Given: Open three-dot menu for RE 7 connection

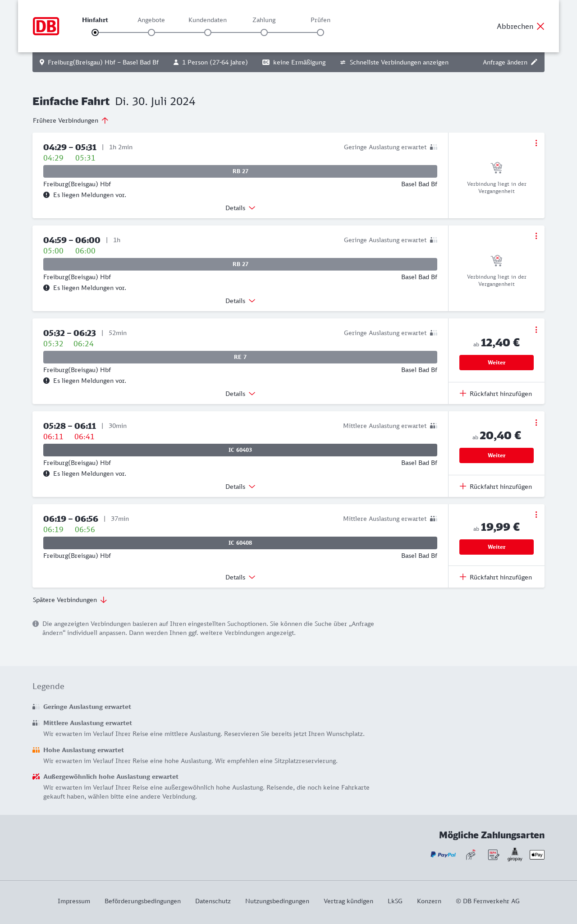Looking at the screenshot, I should click(x=536, y=330).
